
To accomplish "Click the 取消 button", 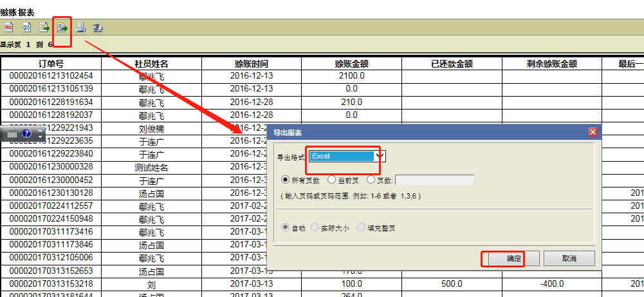I will (569, 259).
